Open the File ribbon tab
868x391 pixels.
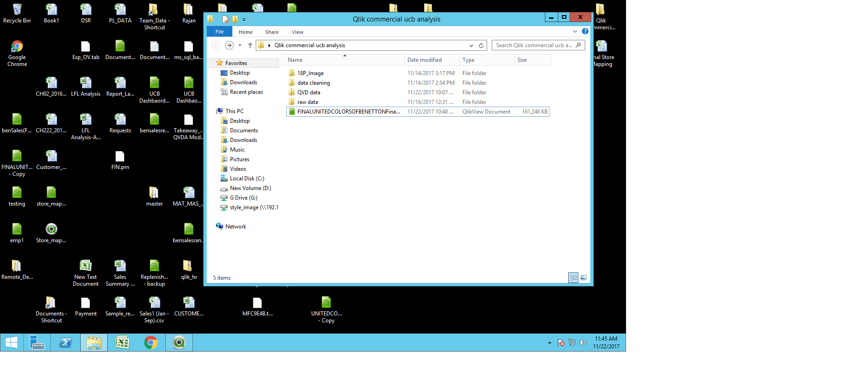(220, 32)
